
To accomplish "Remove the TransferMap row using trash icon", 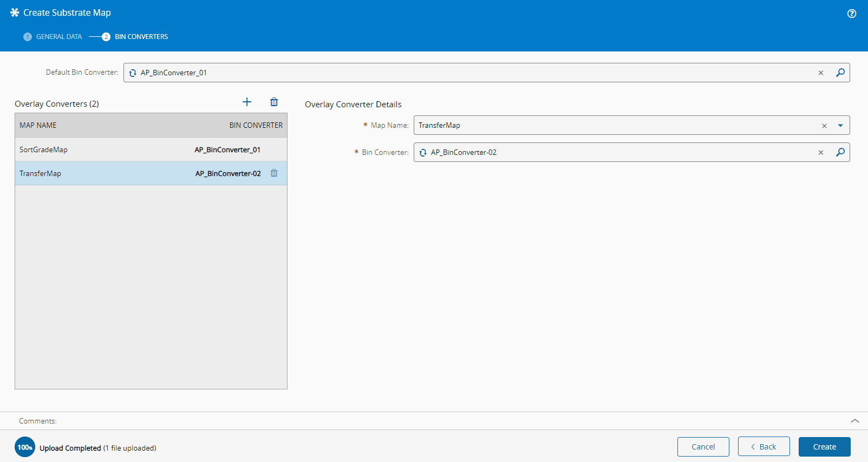I will (274, 173).
